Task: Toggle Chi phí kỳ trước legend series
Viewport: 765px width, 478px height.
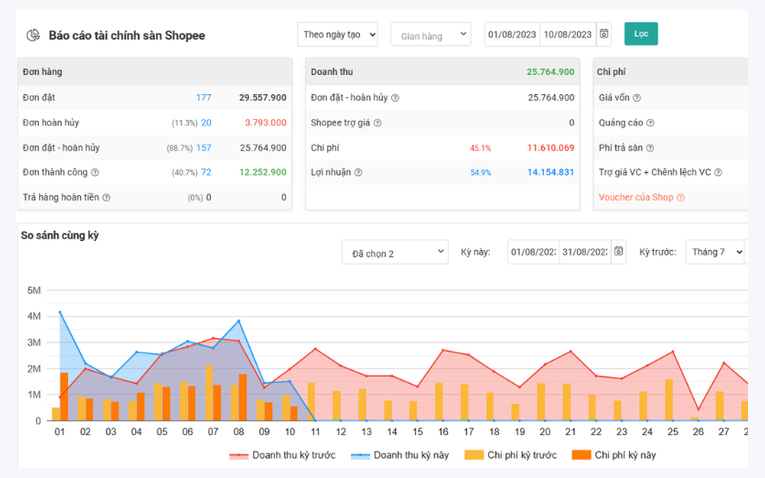Action: pos(510,455)
